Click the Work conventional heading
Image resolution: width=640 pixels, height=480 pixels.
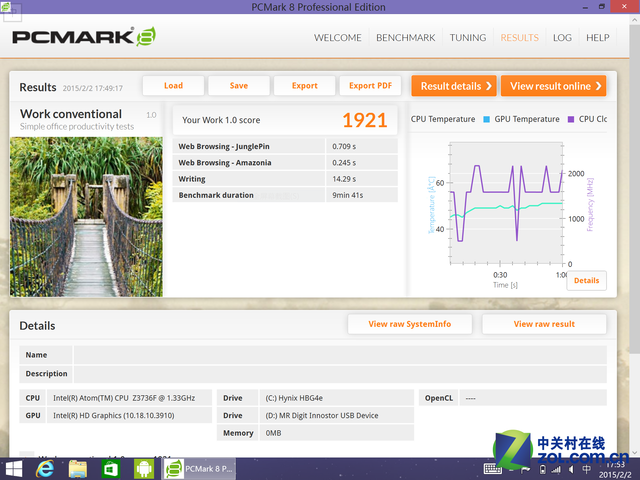[71, 114]
